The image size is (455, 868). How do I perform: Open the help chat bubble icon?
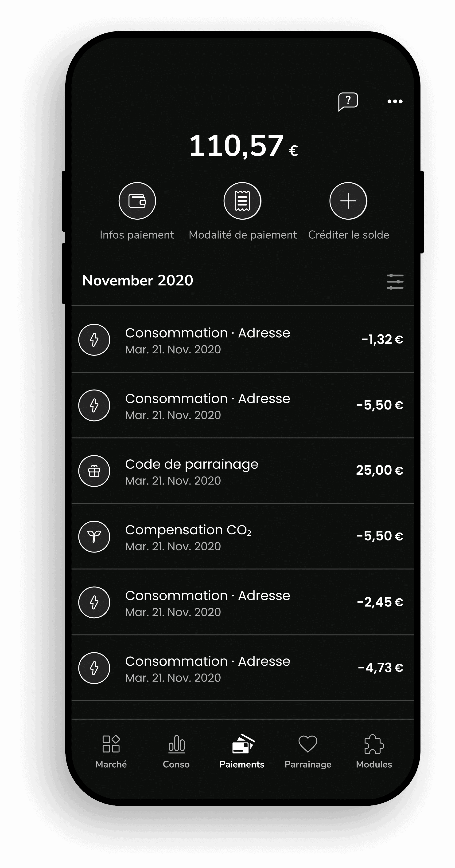pos(348,101)
